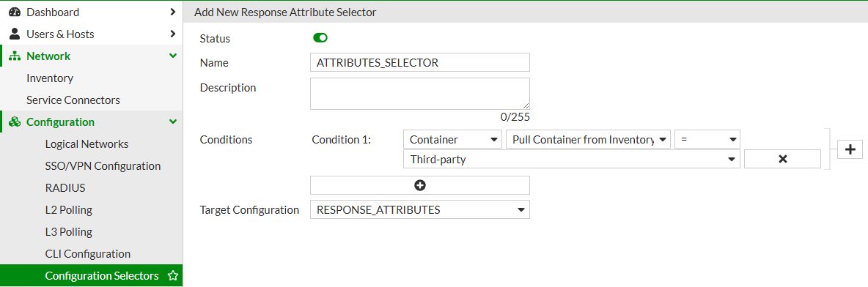The height and width of the screenshot is (287, 868).
Task: Click the Target Configuration label
Action: coord(249,209)
